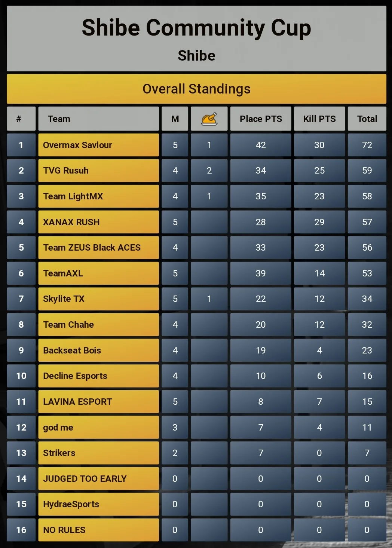Open the Overmax Saviour team row
This screenshot has height=548, width=392.
point(98,145)
